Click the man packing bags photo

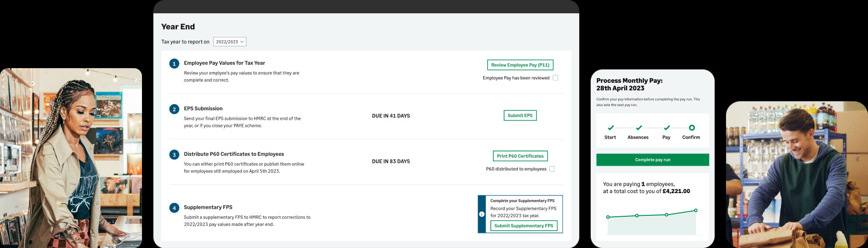pos(797,175)
